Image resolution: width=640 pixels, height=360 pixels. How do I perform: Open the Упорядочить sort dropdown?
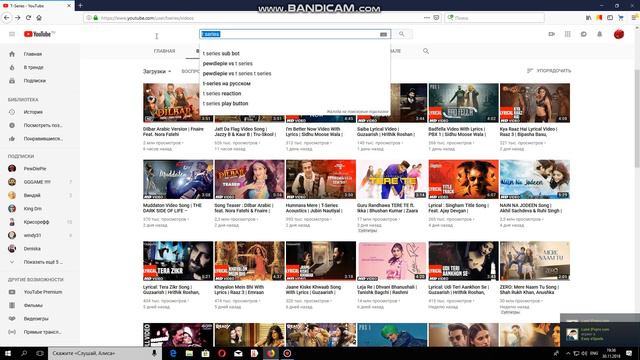[x=549, y=71]
